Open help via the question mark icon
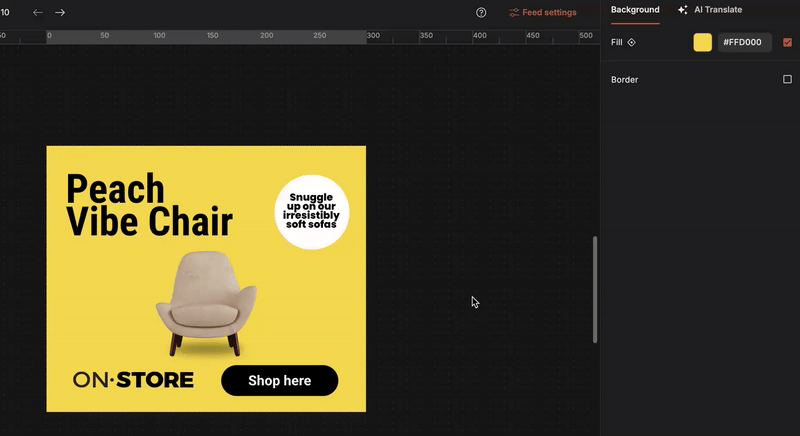Screen dimensions: 800x436 click(x=481, y=13)
